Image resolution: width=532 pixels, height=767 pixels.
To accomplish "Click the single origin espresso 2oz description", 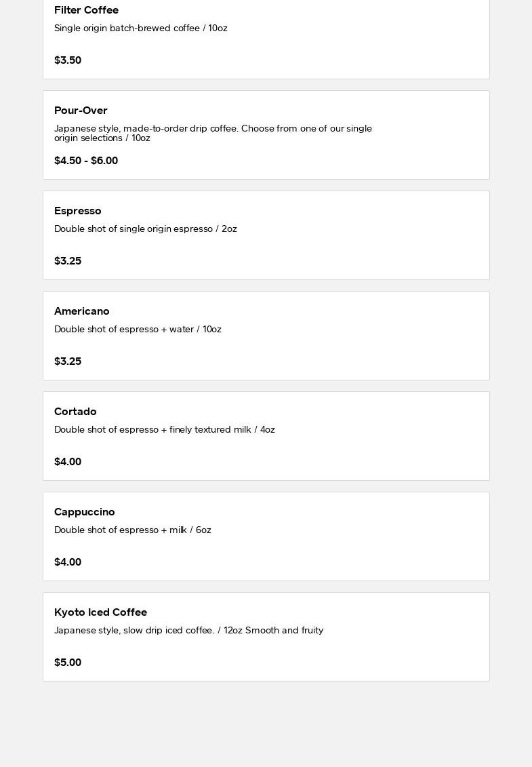I will tap(146, 229).
